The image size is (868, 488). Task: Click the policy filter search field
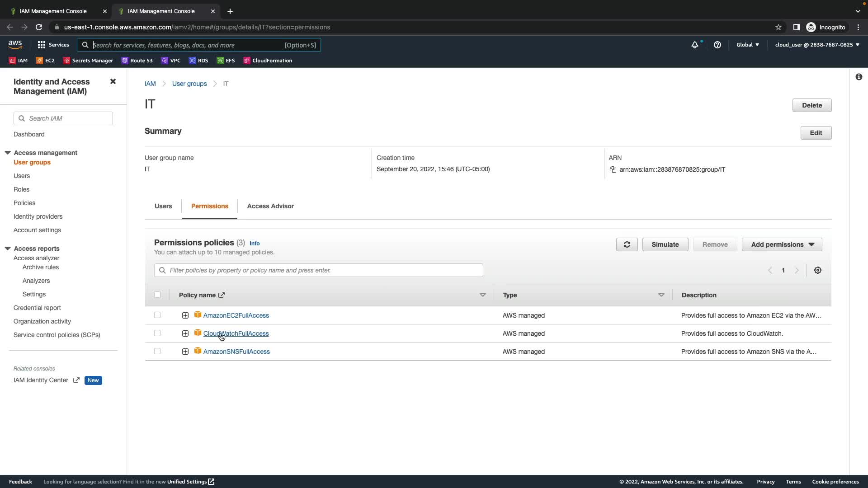point(318,270)
